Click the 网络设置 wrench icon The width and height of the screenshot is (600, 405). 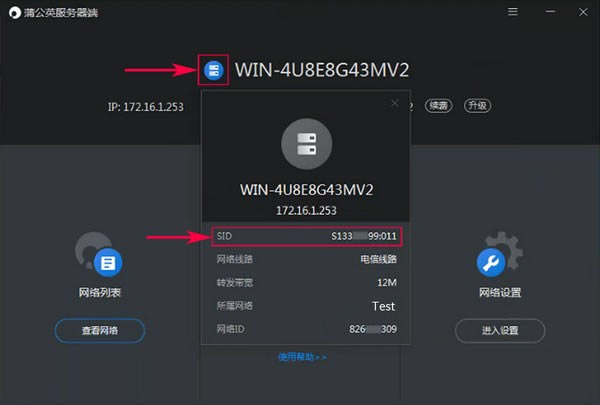[491, 263]
